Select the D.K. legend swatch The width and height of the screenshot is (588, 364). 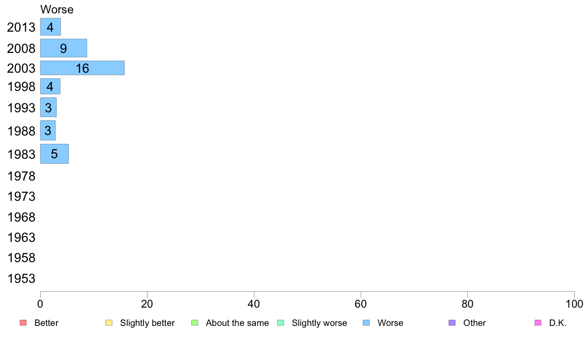click(x=538, y=323)
